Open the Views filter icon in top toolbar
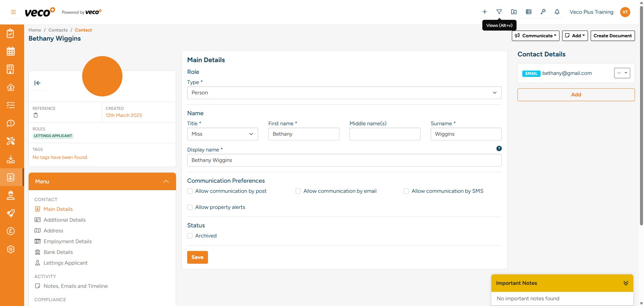The width and height of the screenshot is (644, 306). (x=499, y=12)
